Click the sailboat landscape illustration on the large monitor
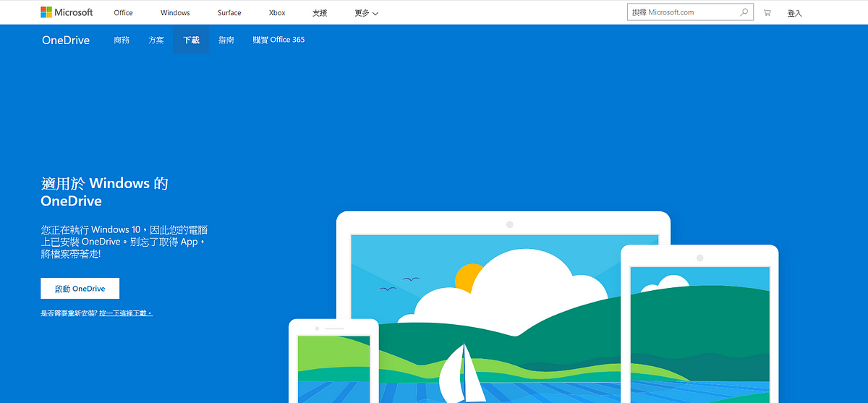This screenshot has height=403, width=868. [504, 318]
